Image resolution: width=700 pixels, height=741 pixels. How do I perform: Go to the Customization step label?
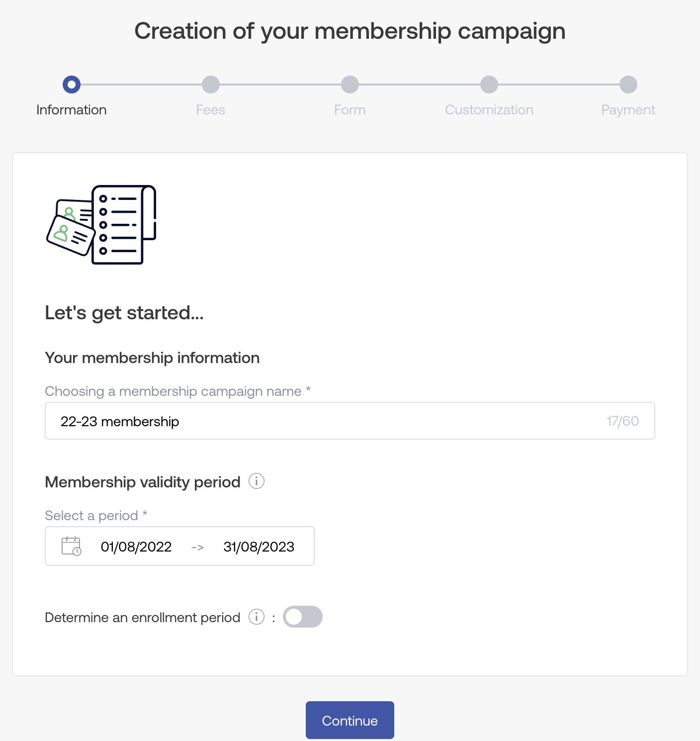coord(489,110)
